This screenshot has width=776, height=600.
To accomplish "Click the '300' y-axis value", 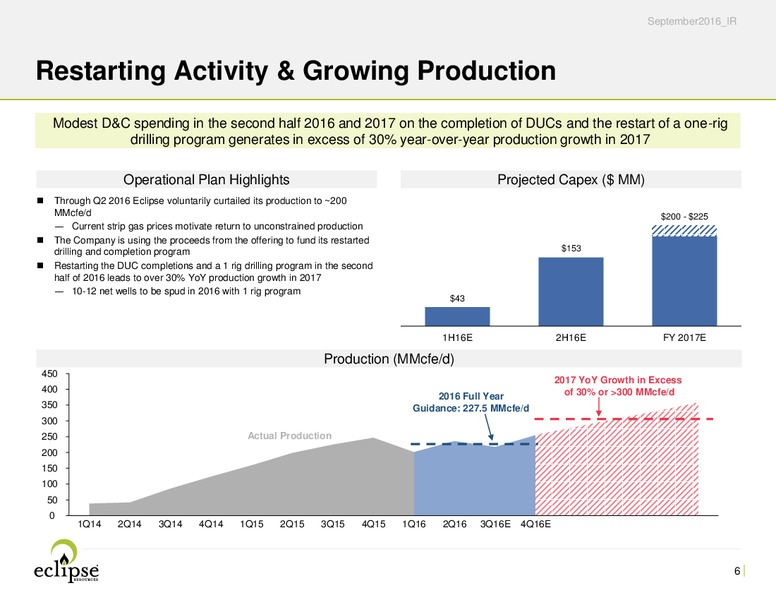I will coord(49,421).
